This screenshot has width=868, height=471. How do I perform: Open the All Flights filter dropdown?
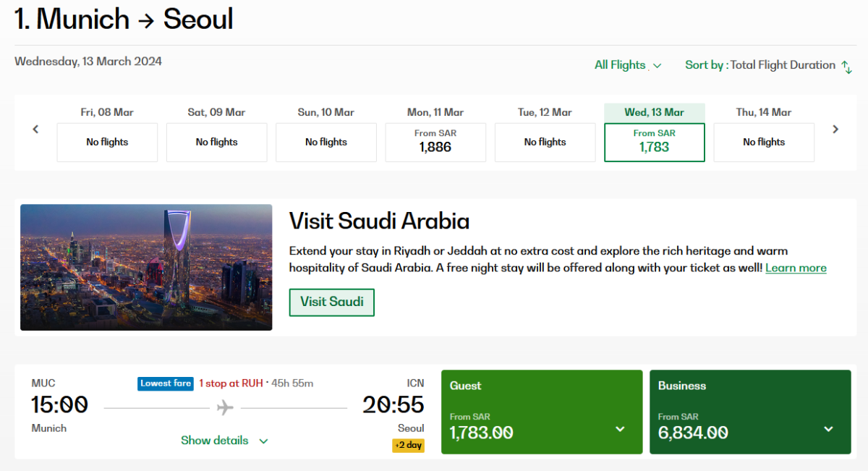coord(627,65)
